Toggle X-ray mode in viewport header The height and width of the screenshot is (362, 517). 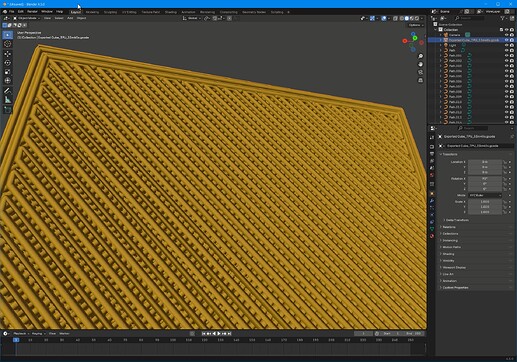[x=395, y=18]
